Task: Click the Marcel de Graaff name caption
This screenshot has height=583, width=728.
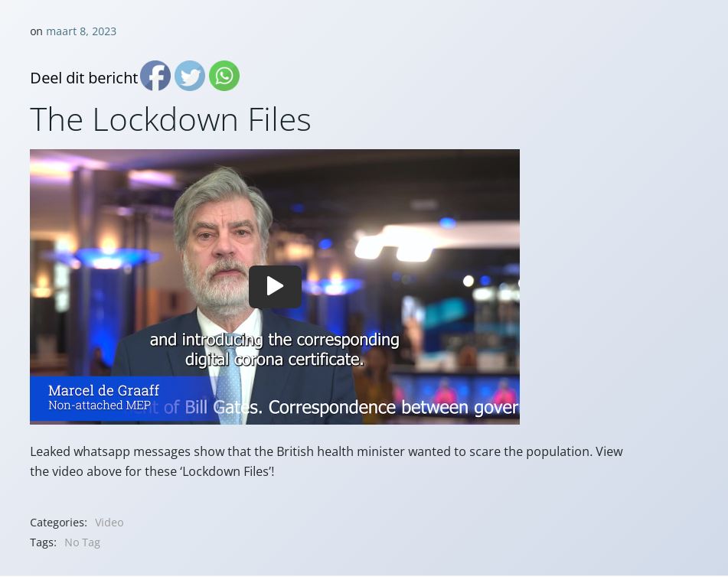Action: pos(103,390)
